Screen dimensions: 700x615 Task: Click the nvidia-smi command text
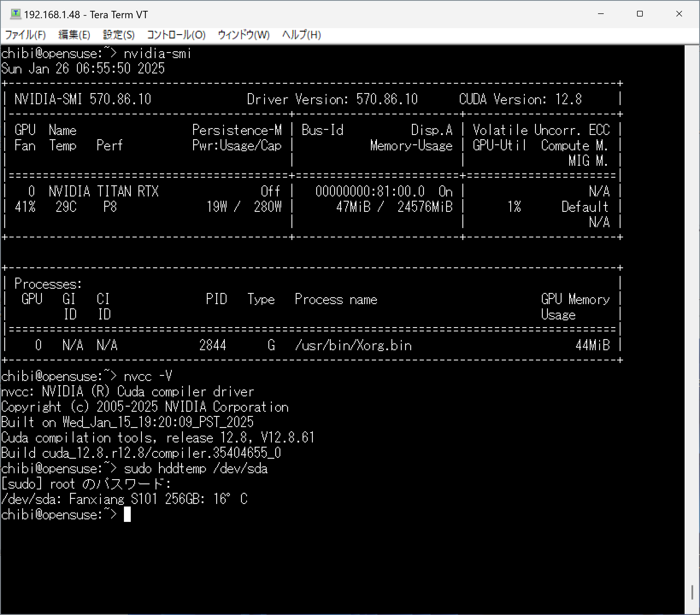157,54
